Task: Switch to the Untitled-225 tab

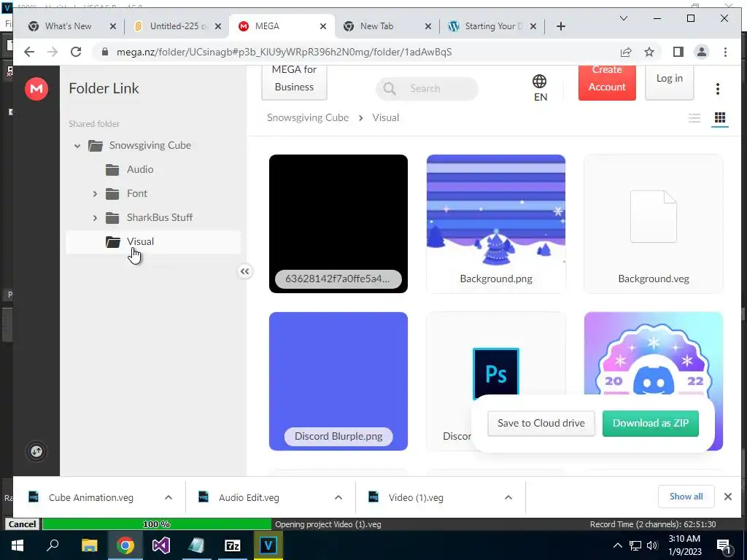Action: (177, 26)
